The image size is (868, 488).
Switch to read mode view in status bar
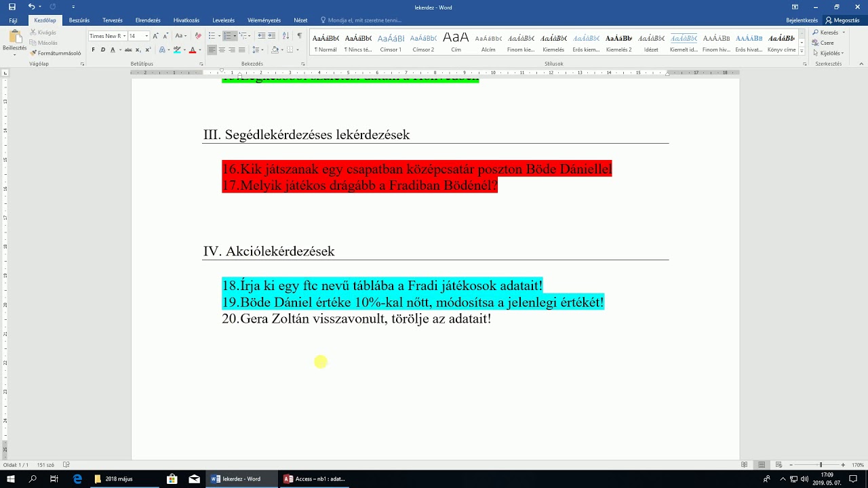click(x=745, y=465)
